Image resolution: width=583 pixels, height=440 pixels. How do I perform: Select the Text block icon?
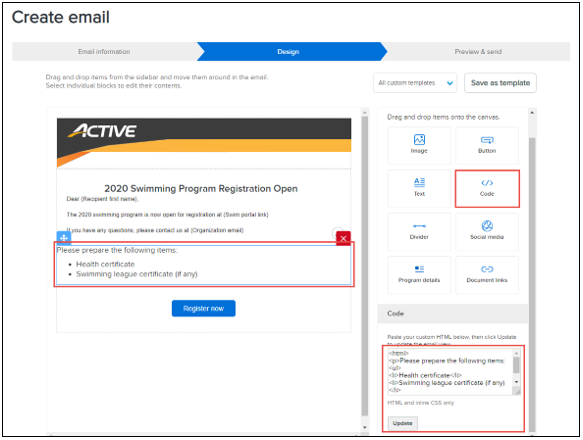tap(419, 182)
